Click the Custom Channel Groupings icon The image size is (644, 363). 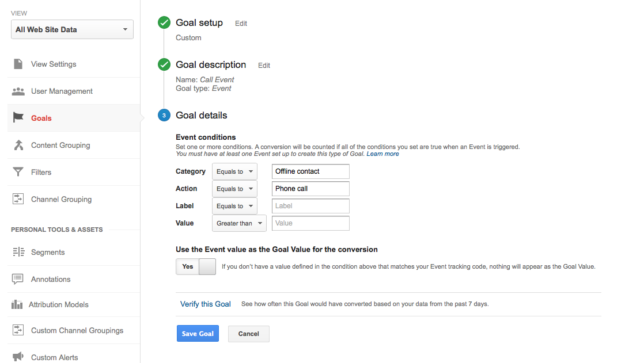click(18, 330)
